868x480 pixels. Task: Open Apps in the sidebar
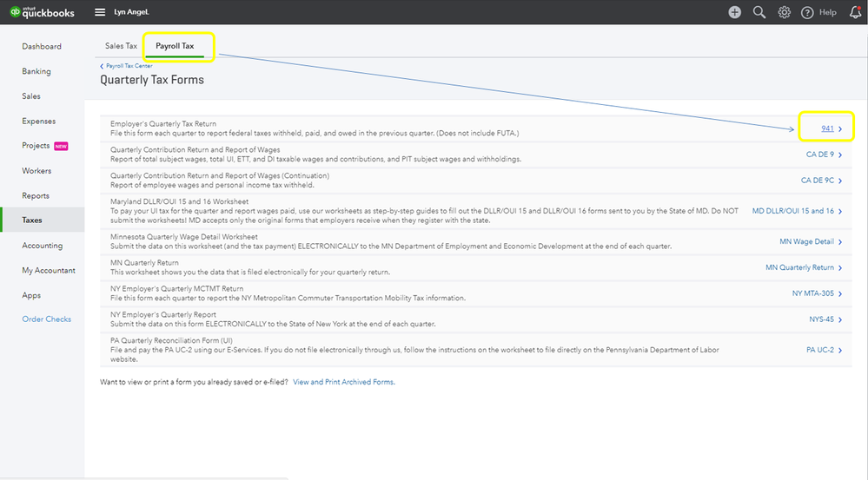click(x=31, y=295)
